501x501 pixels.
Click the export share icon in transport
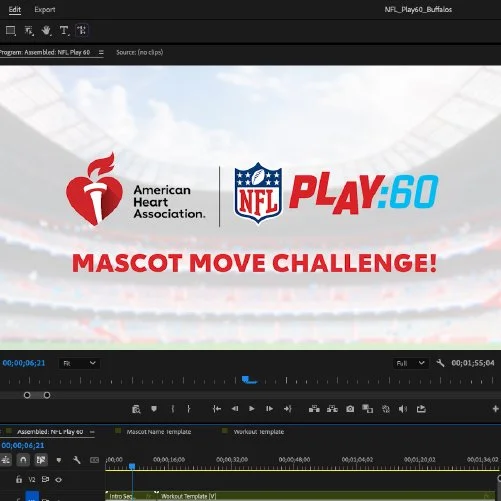[421, 409]
